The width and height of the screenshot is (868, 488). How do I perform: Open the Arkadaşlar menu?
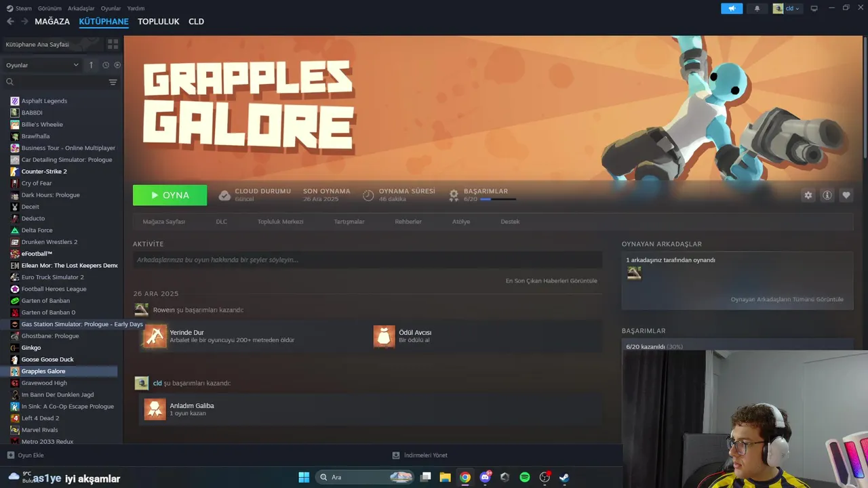(x=81, y=8)
